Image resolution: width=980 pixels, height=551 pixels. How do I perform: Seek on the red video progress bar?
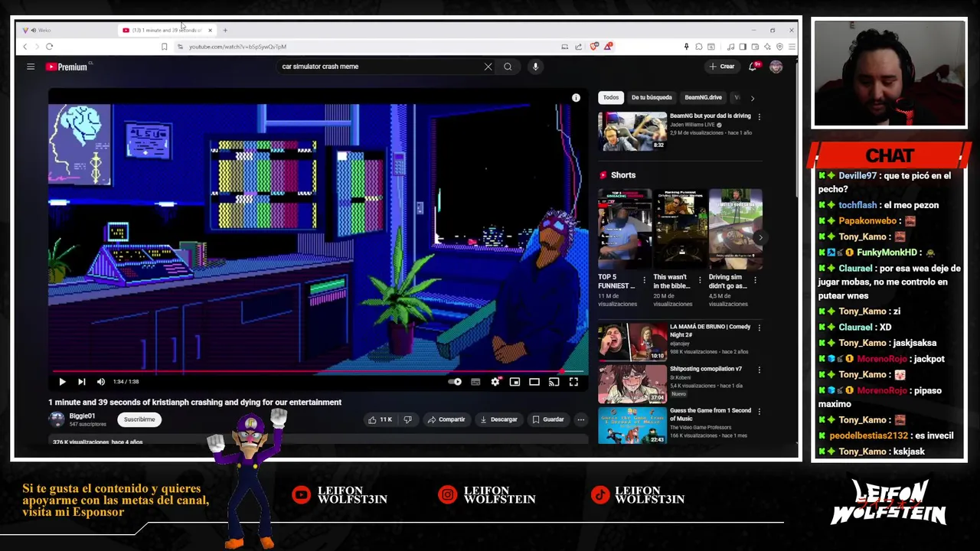[x=306, y=371]
